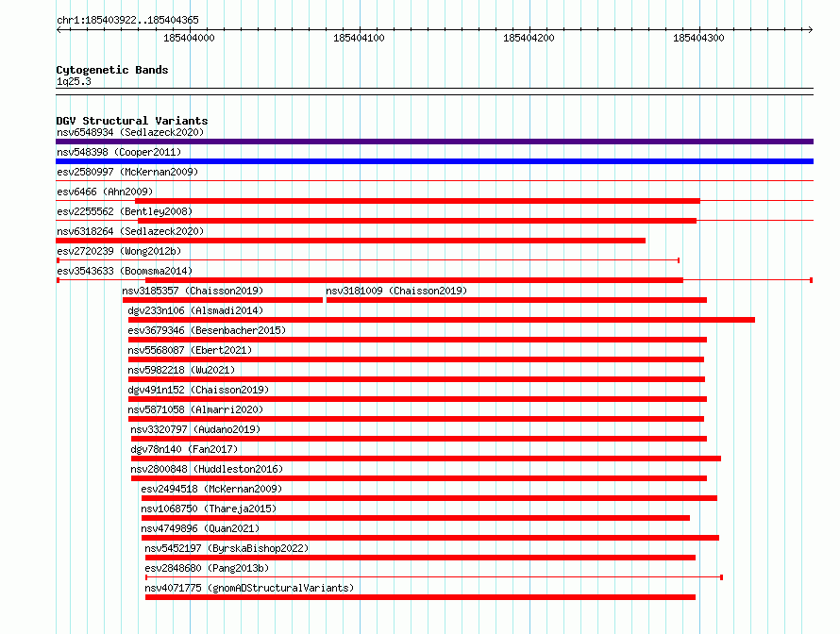Click the right arrow of the ruler

point(811,29)
